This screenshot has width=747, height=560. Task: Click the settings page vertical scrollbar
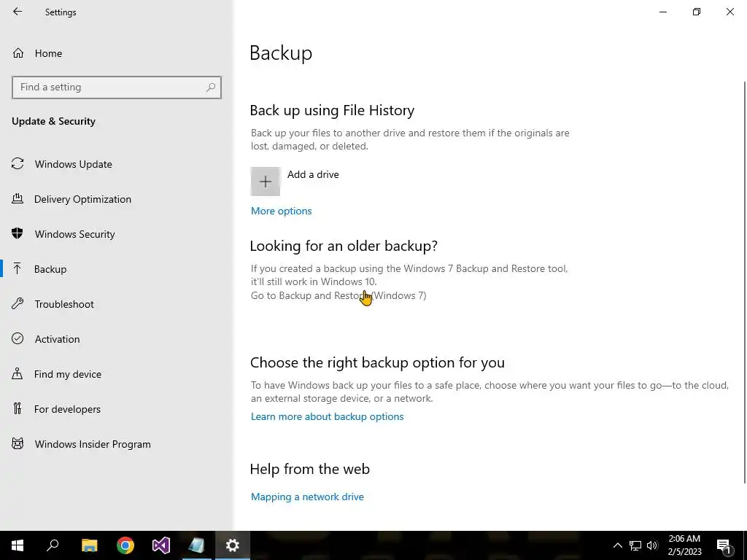click(745, 281)
